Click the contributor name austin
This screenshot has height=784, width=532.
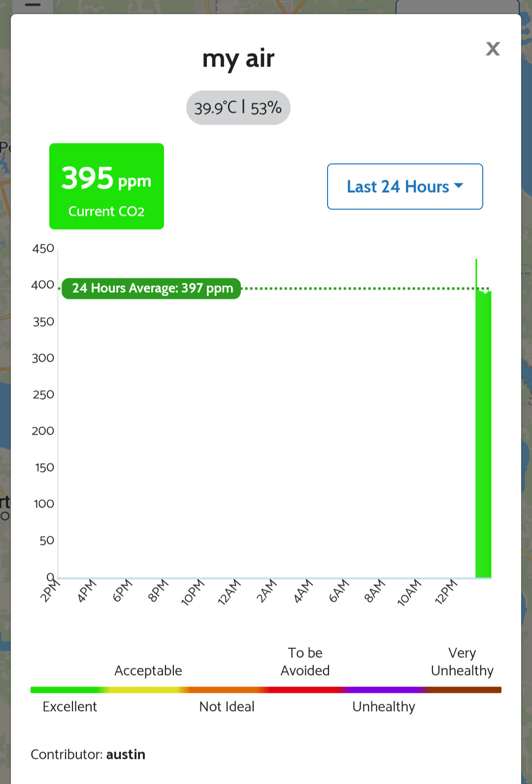(x=126, y=754)
